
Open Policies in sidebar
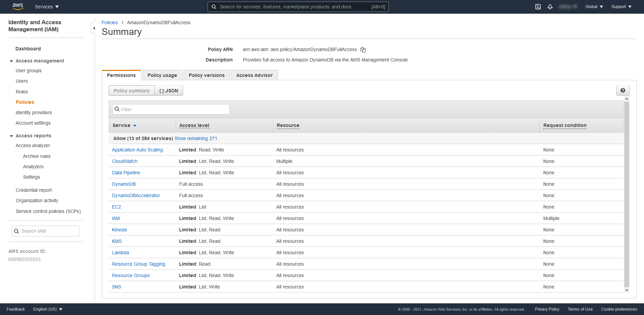click(25, 102)
